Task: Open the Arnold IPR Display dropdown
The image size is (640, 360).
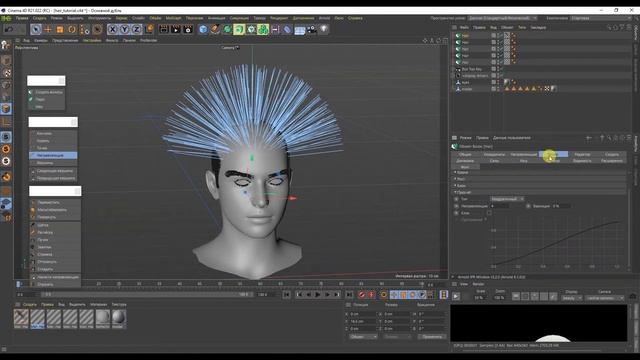Action: pos(571,298)
